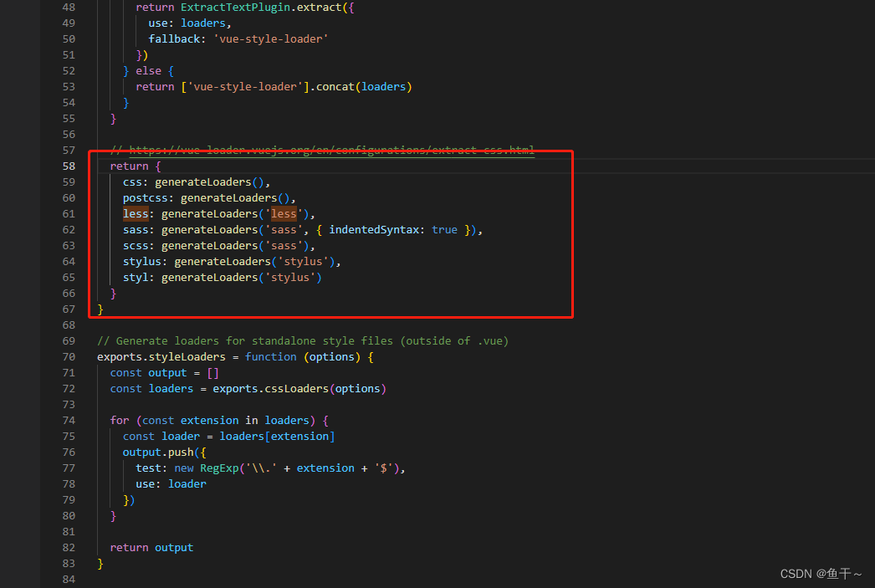Place cursor on ExtractTextPlugin on line 48
This screenshot has width=875, height=588.
point(236,8)
